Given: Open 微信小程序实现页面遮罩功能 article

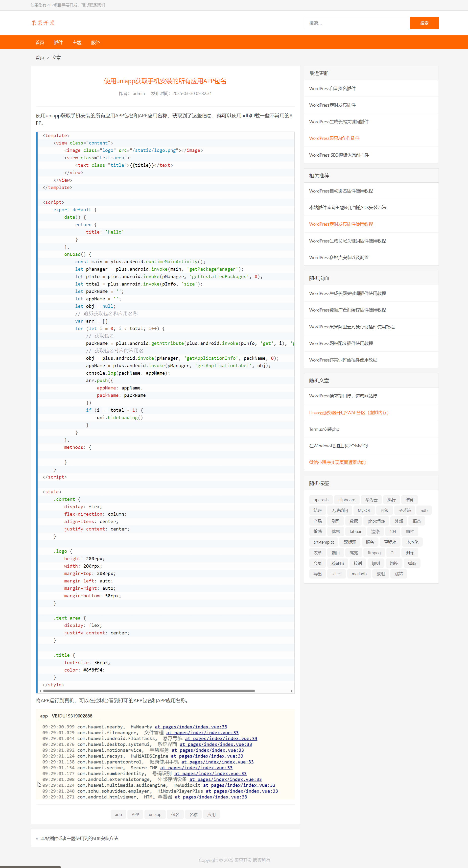Looking at the screenshot, I should (x=337, y=462).
